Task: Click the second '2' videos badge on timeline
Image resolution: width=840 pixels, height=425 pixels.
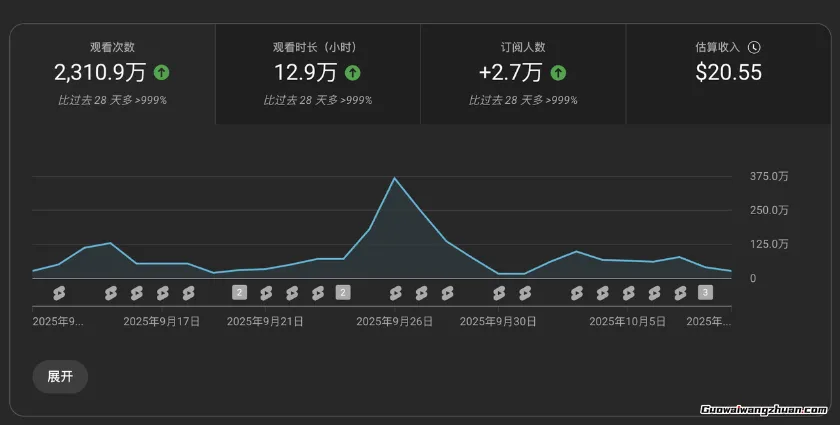Action: coord(343,293)
